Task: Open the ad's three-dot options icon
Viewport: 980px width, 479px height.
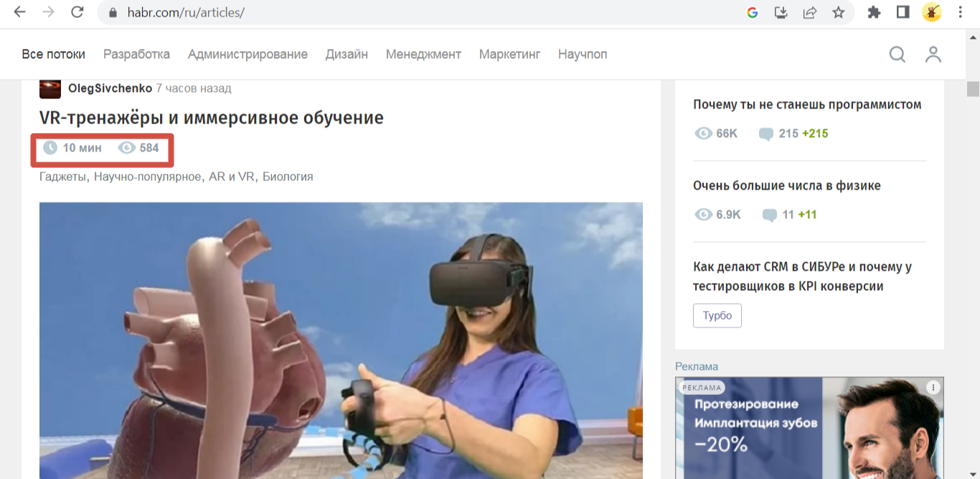Action: [933, 387]
